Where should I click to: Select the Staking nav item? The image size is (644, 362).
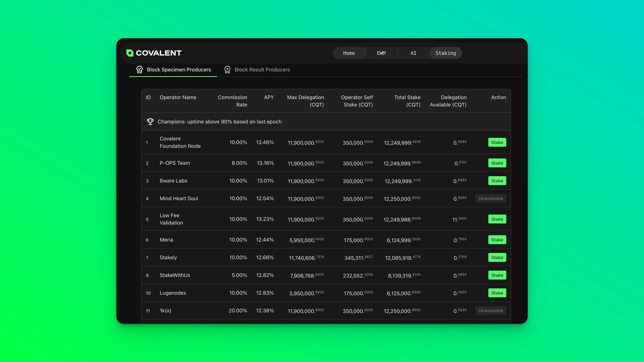(x=446, y=53)
